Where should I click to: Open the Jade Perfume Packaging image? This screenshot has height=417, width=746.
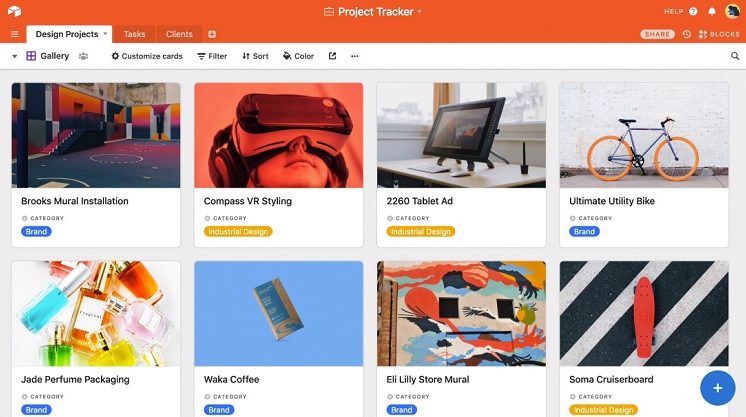96,314
